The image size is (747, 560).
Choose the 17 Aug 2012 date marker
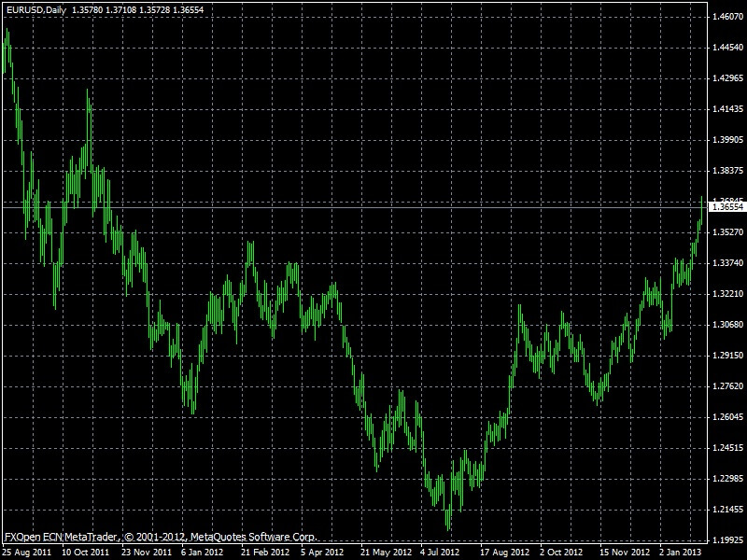(x=503, y=553)
